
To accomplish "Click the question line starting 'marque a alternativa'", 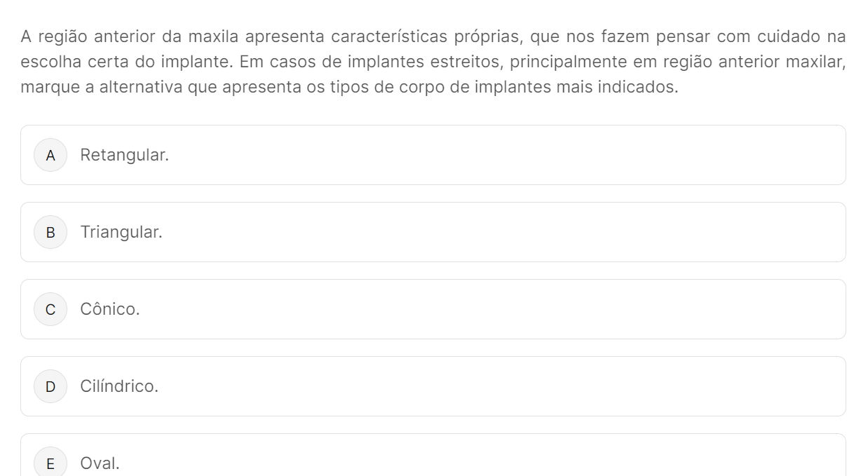I will (350, 88).
